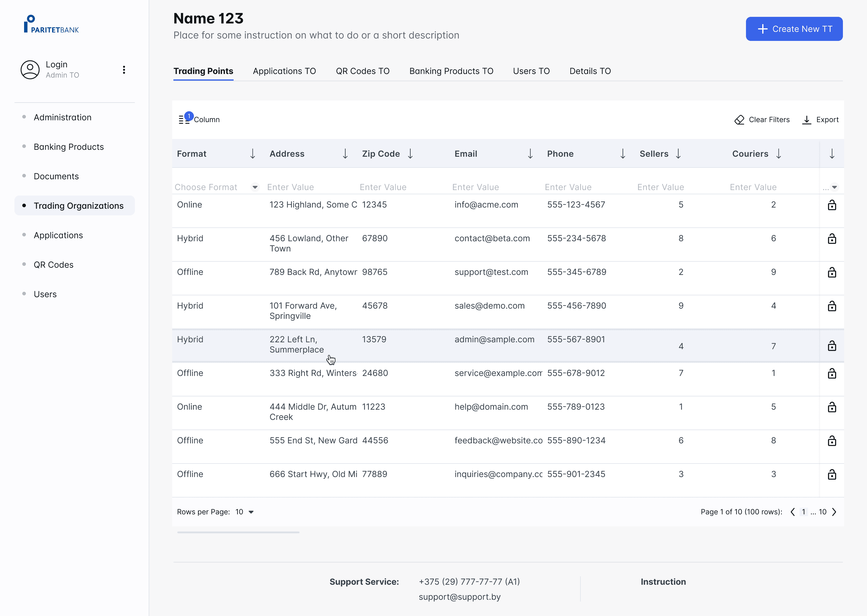Click the horizontal table scrollbar
Screen dimensions: 867x616
pyautogui.click(x=238, y=533)
